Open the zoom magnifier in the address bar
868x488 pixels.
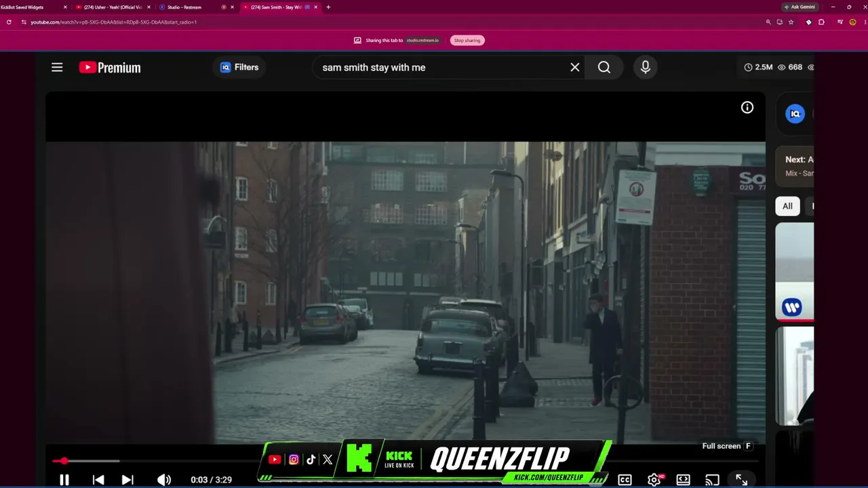[768, 22]
